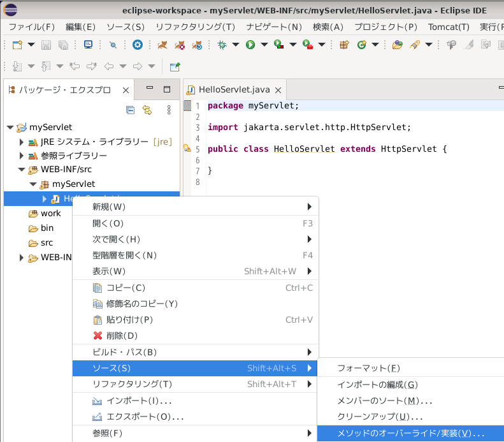Click Collapse All in Package Explorer
Image resolution: width=504 pixels, height=442 pixels.
click(x=130, y=110)
